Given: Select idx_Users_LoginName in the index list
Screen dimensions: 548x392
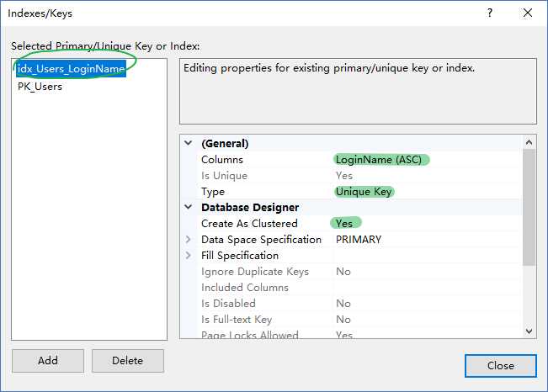Looking at the screenshot, I should click(x=72, y=68).
